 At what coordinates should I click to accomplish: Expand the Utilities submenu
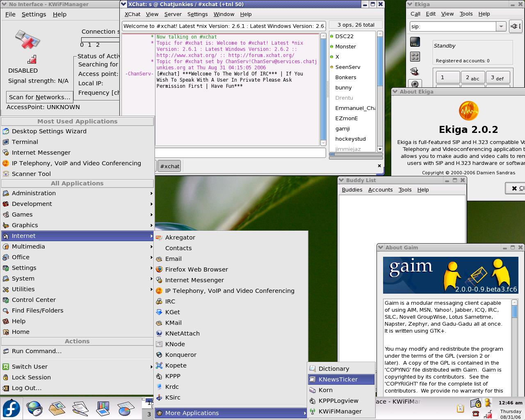pyautogui.click(x=78, y=289)
